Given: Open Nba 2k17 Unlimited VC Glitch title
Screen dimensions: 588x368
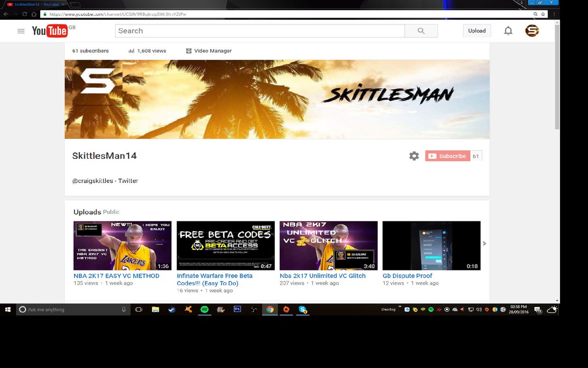Looking at the screenshot, I should (322, 276).
